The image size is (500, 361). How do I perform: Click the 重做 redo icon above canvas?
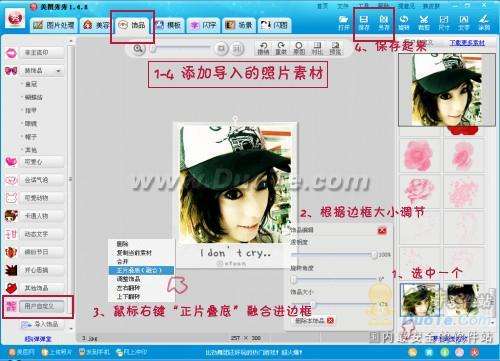click(281, 48)
